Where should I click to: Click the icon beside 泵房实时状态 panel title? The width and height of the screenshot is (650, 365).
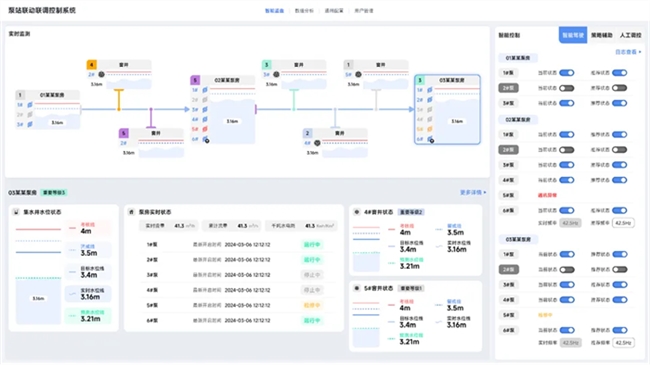pyautogui.click(x=131, y=212)
